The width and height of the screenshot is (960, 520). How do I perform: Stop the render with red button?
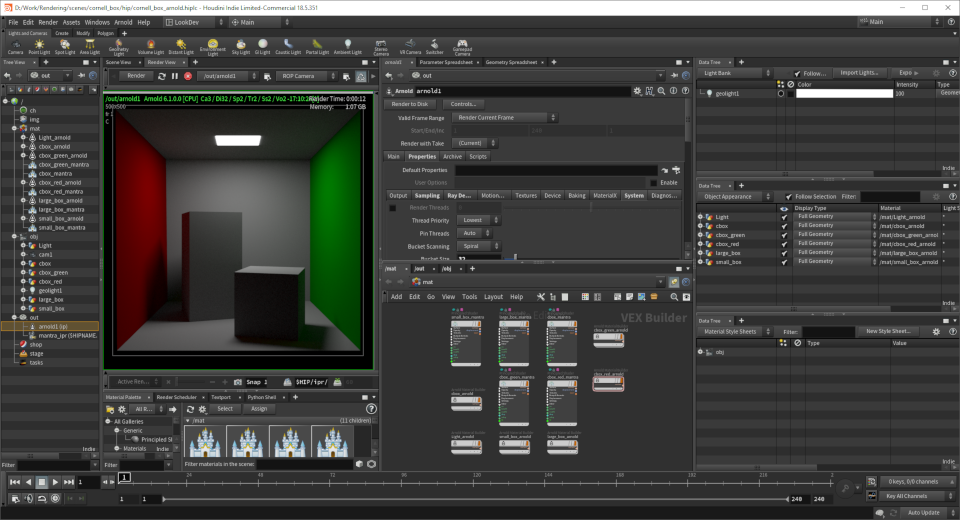coord(188,77)
